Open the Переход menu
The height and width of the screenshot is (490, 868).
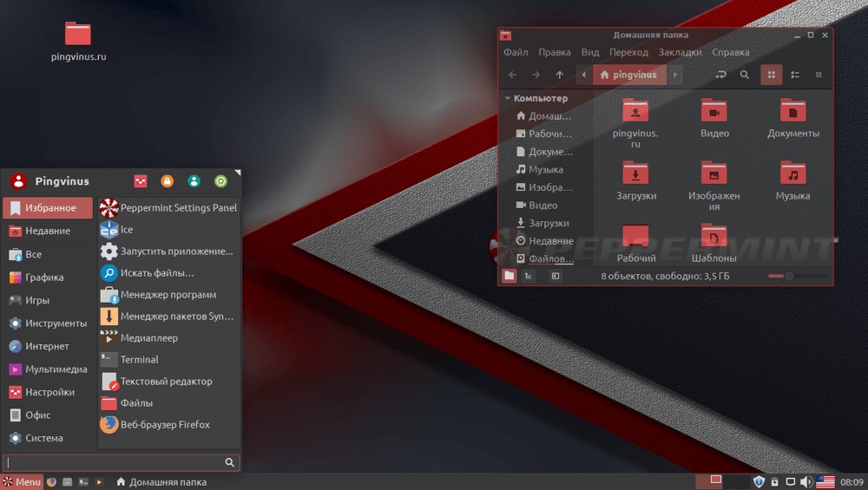628,52
